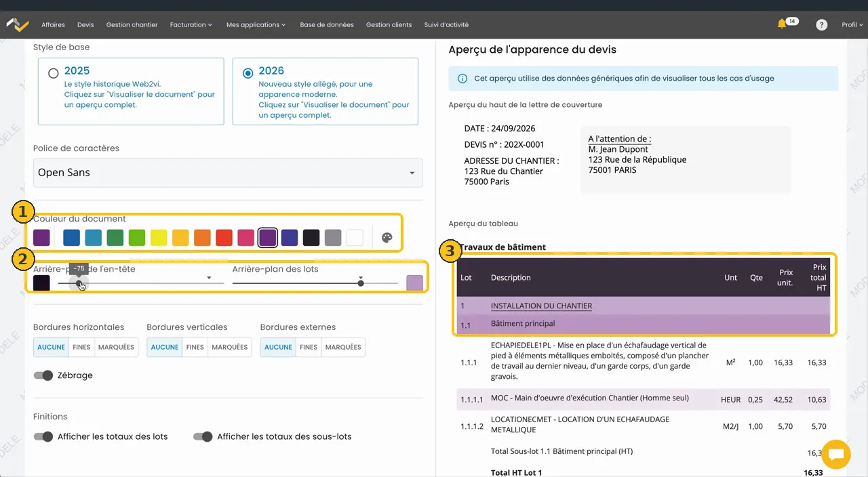Toggle Afficher les totaux des sous-lots
Screen dimensions: 868x477
[x=203, y=436]
